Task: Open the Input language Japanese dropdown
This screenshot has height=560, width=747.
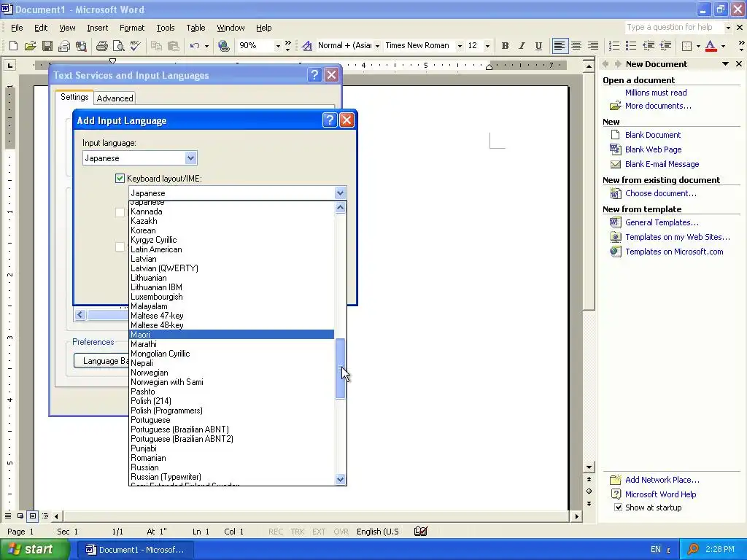Action: point(190,157)
